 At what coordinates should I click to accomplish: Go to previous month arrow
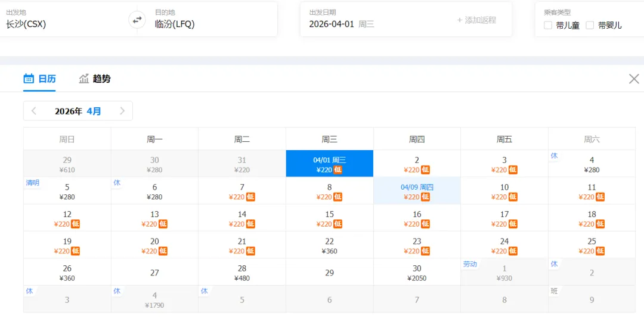pyautogui.click(x=34, y=111)
